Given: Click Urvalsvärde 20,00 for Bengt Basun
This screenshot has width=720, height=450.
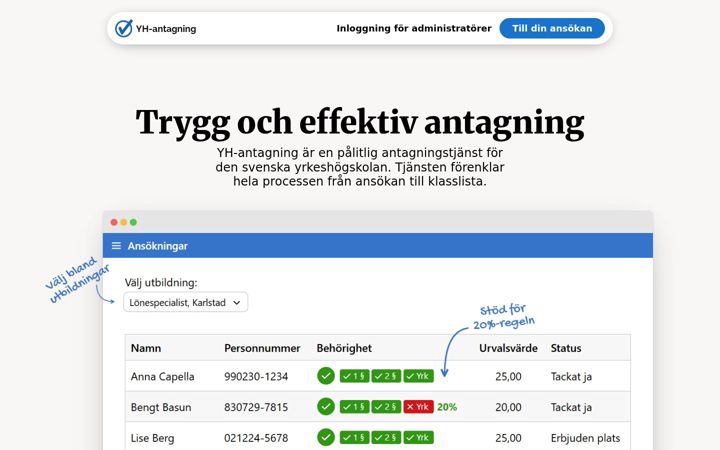Looking at the screenshot, I should [x=508, y=407].
